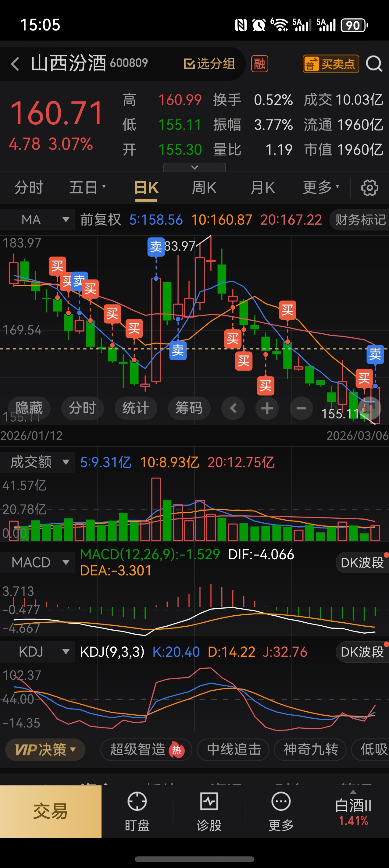
Task: Toggle 筹码 chip distribution pill
Action: (x=189, y=408)
